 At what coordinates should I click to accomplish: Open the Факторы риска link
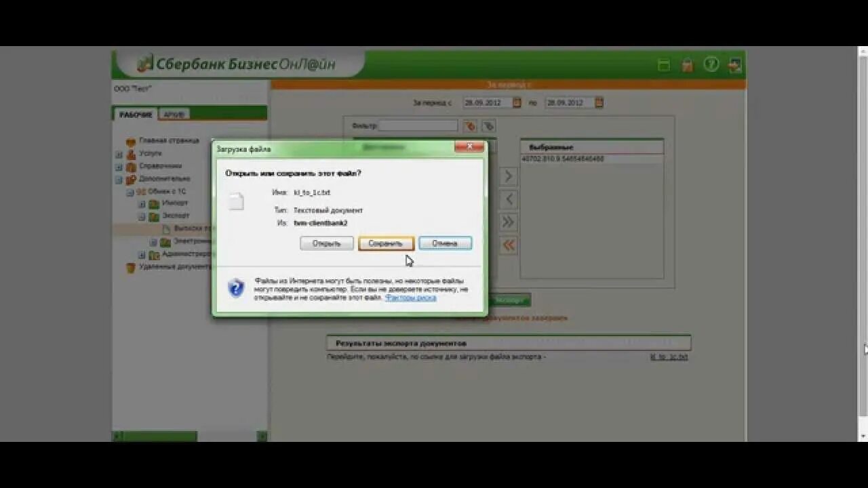coord(411,298)
